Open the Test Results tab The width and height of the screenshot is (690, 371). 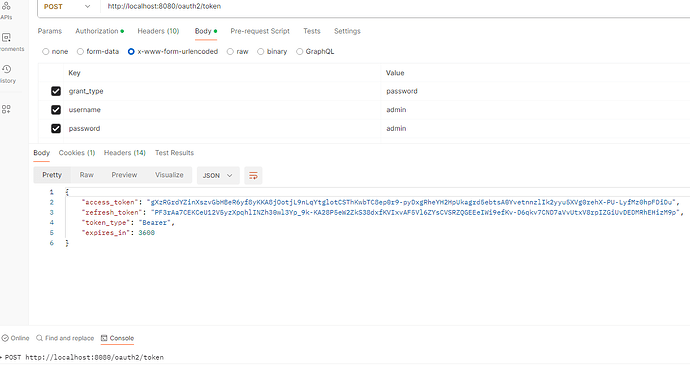click(174, 153)
